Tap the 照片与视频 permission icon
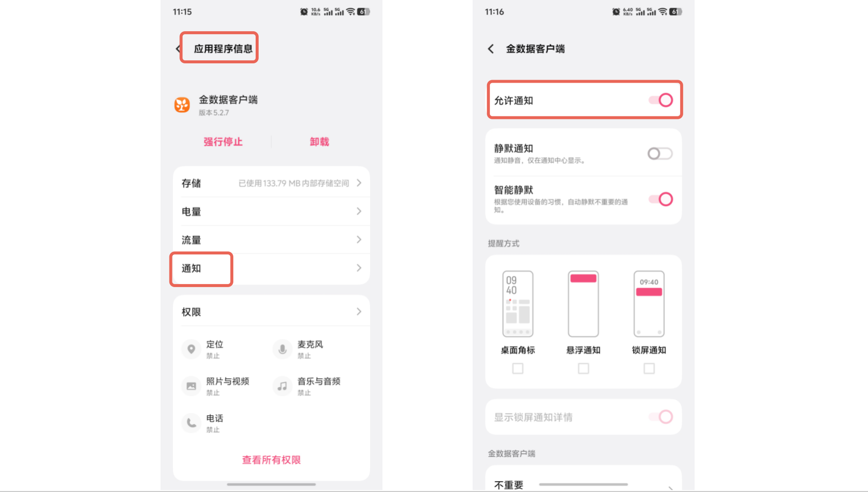 click(191, 386)
